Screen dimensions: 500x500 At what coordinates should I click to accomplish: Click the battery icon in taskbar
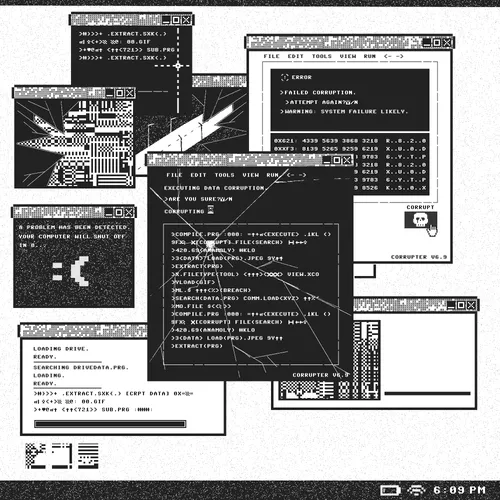pyautogui.click(x=390, y=490)
